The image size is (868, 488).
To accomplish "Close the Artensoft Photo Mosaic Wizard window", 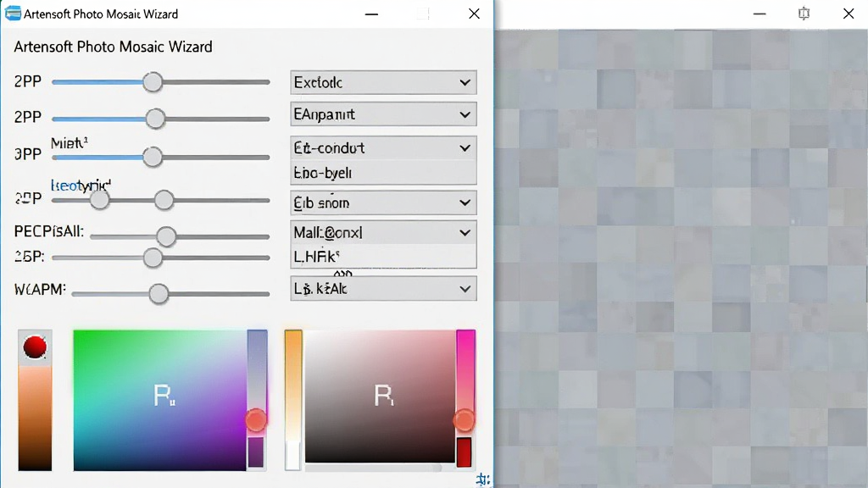I will coord(474,14).
